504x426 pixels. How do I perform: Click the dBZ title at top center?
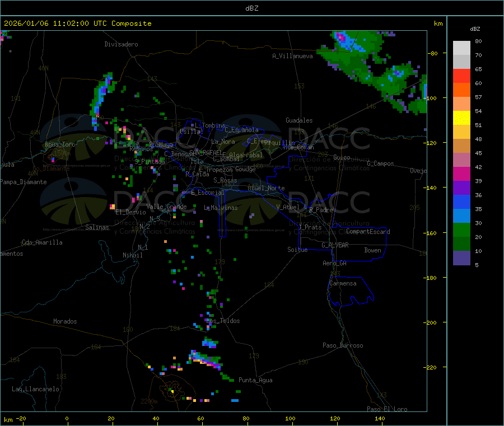pyautogui.click(x=251, y=8)
